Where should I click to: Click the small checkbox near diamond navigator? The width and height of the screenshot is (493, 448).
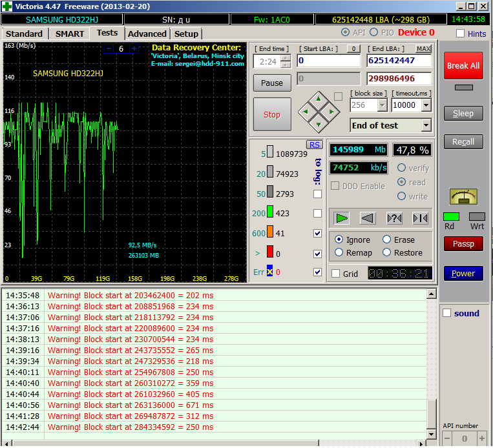click(x=339, y=96)
